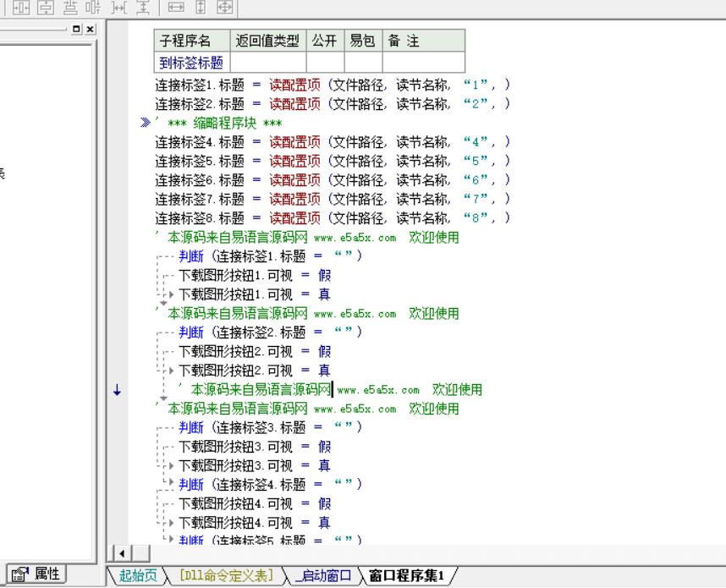Screen dimensions: 726x588
Task: Click the 返回值类型 column header
Action: 268,41
